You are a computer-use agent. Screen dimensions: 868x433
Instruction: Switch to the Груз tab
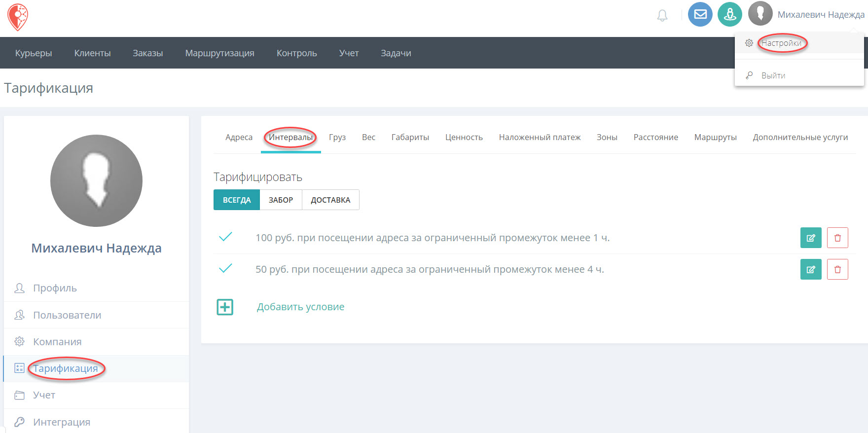tap(337, 137)
